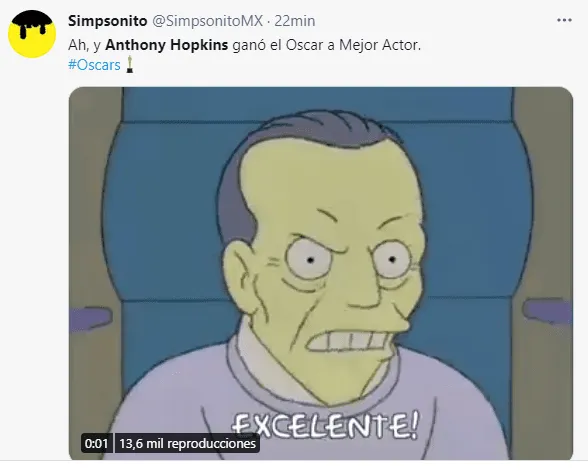Click the character's left wide eye
This screenshot has width=588, height=474.
308,260
